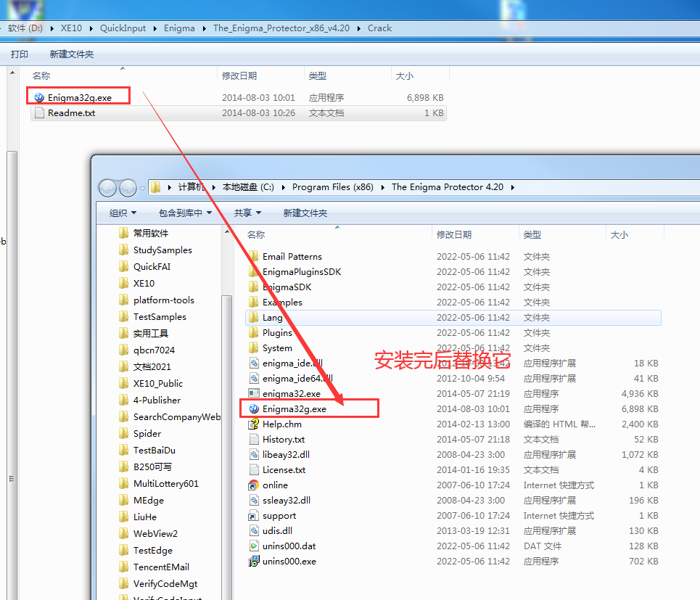Expand arrow after 计算机 in address bar
Image resolution: width=700 pixels, height=600 pixels.
pyautogui.click(x=213, y=187)
